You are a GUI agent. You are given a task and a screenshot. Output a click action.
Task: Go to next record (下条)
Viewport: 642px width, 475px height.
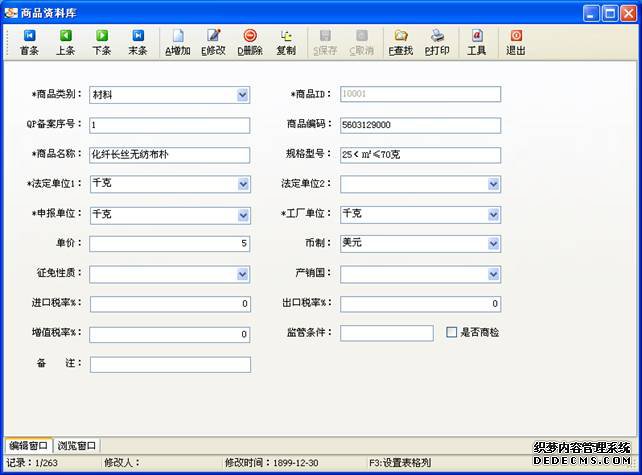(101, 42)
